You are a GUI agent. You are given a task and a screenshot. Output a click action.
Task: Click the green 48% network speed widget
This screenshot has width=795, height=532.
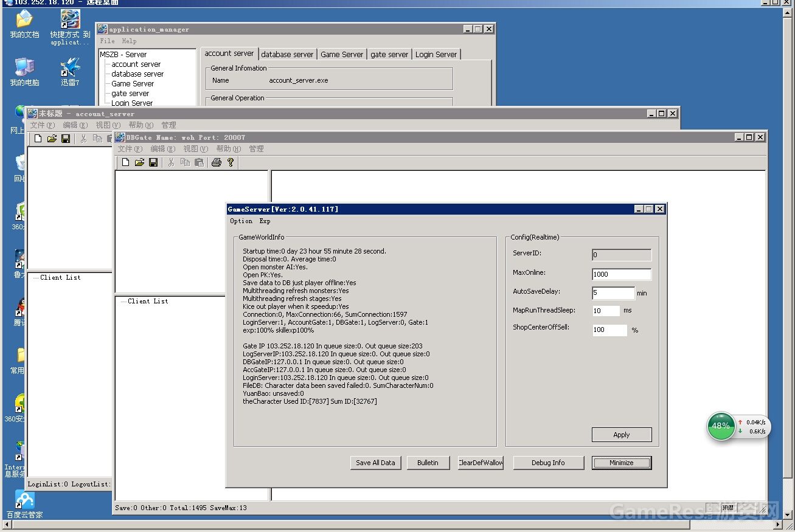pyautogui.click(x=721, y=426)
